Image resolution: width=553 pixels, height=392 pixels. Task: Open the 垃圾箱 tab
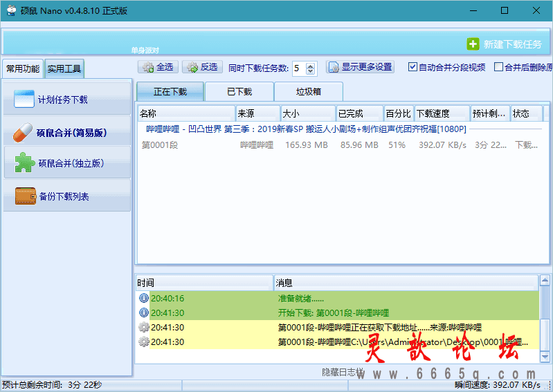click(x=309, y=92)
